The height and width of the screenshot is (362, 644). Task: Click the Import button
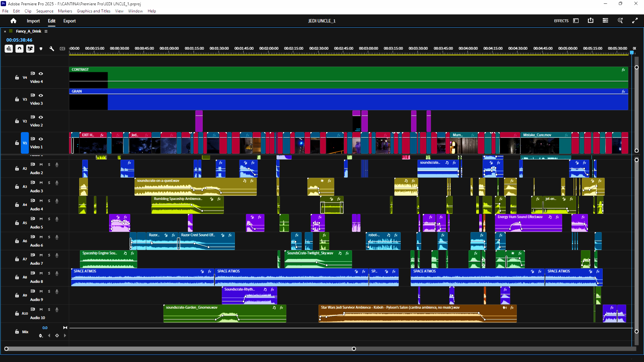[33, 21]
